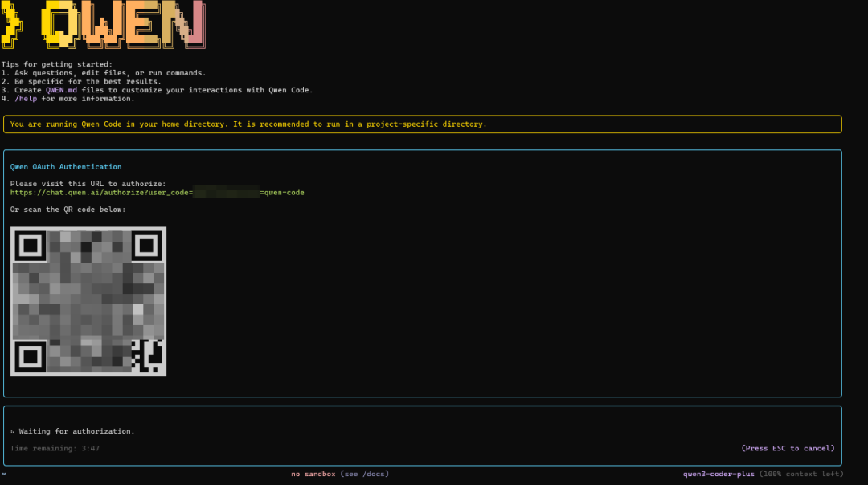Viewport: 868px width, 485px height.
Task: Click the 'qwen3-coder-plus' model label
Action: (x=719, y=474)
